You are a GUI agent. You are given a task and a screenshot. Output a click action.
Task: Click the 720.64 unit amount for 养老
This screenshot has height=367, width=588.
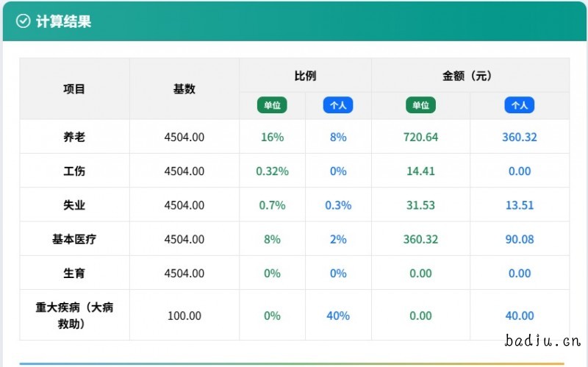pyautogui.click(x=420, y=137)
